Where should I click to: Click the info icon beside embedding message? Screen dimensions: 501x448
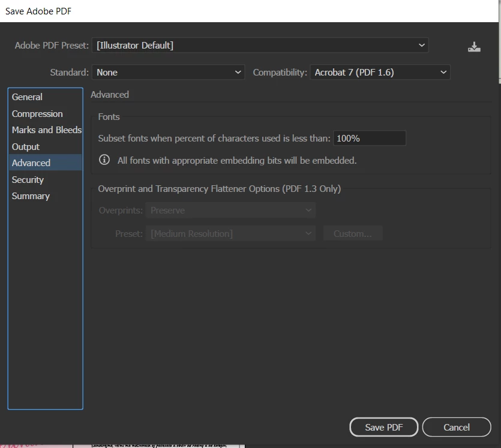[x=104, y=160]
